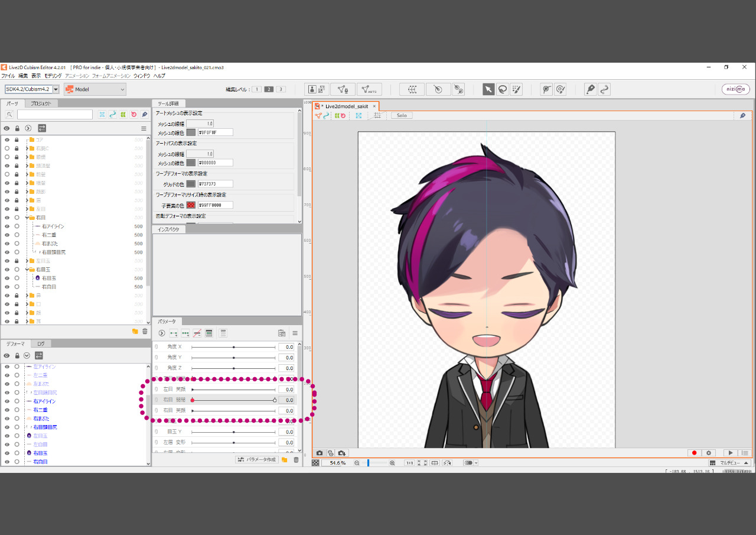Viewport: 756px width, 535px height.
Task: Delete parameter with trash icon
Action: tap(296, 460)
